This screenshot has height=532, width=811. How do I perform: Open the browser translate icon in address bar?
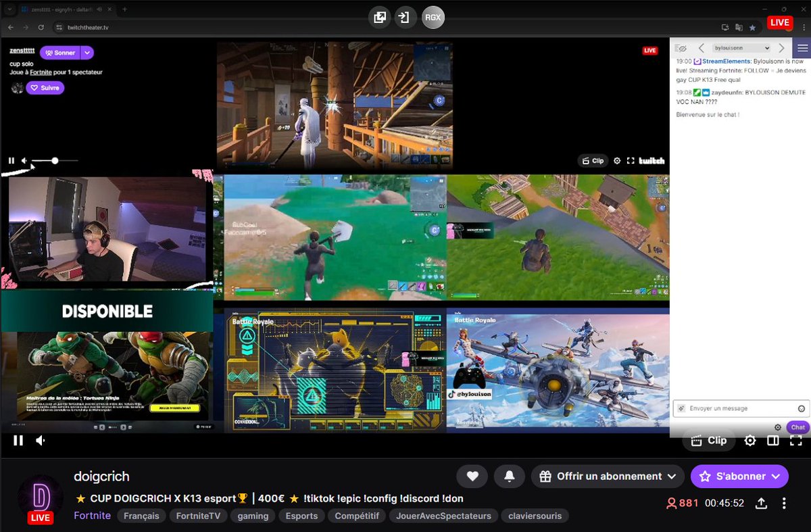click(x=739, y=27)
